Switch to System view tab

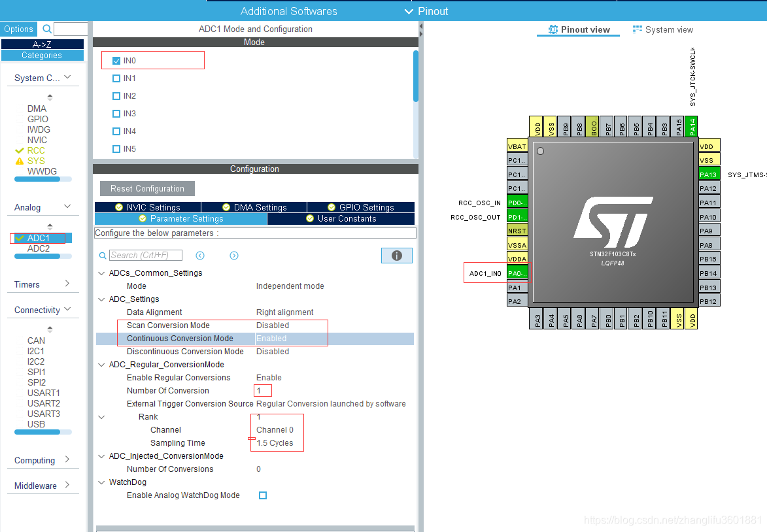tap(663, 29)
